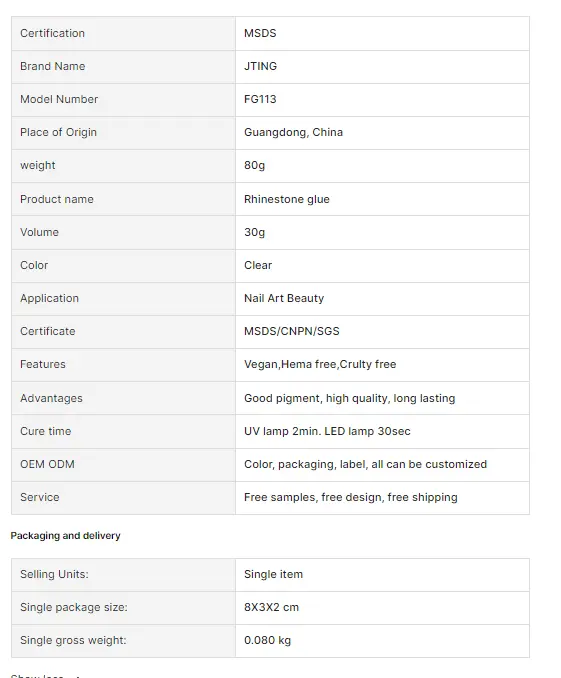Click 'Free samples, free design, free shipping' text

pyautogui.click(x=351, y=497)
